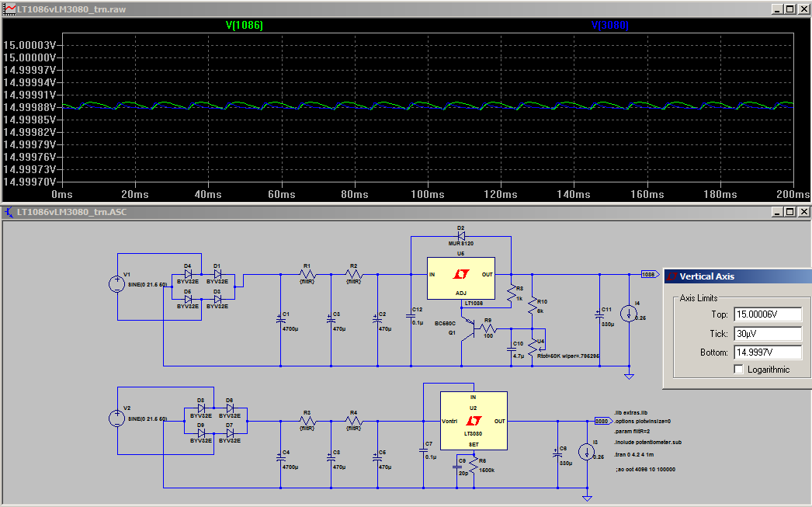Click the Top axis limit field
The height and width of the screenshot is (507, 812).
tap(768, 314)
